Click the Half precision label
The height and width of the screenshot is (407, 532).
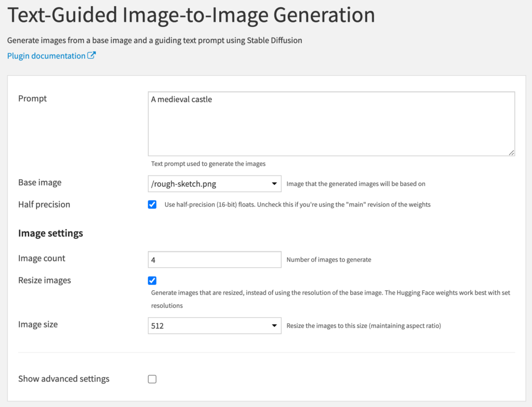[44, 205]
